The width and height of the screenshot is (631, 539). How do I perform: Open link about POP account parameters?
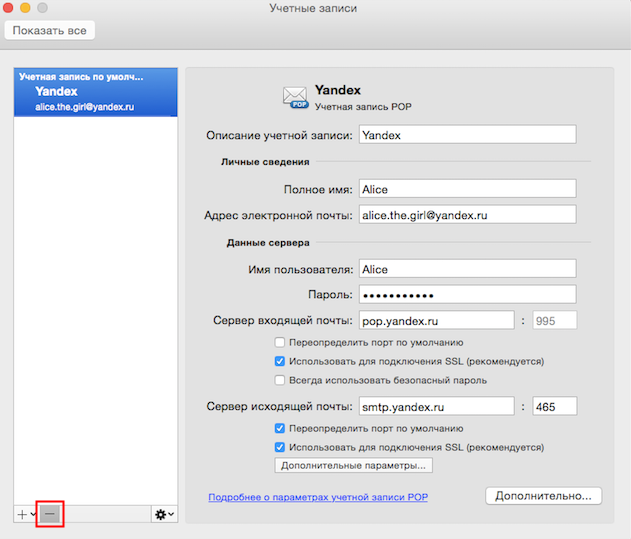click(318, 496)
